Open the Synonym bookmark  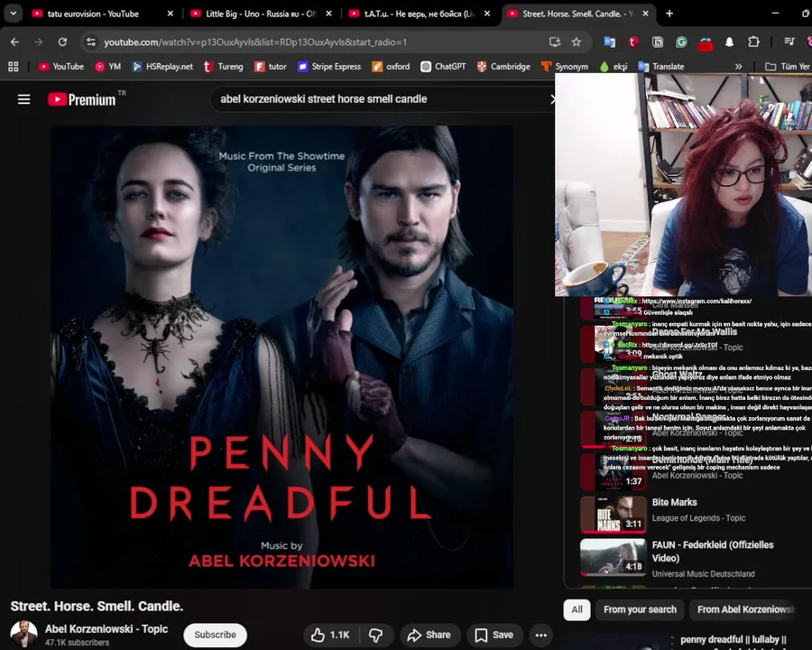[565, 66]
